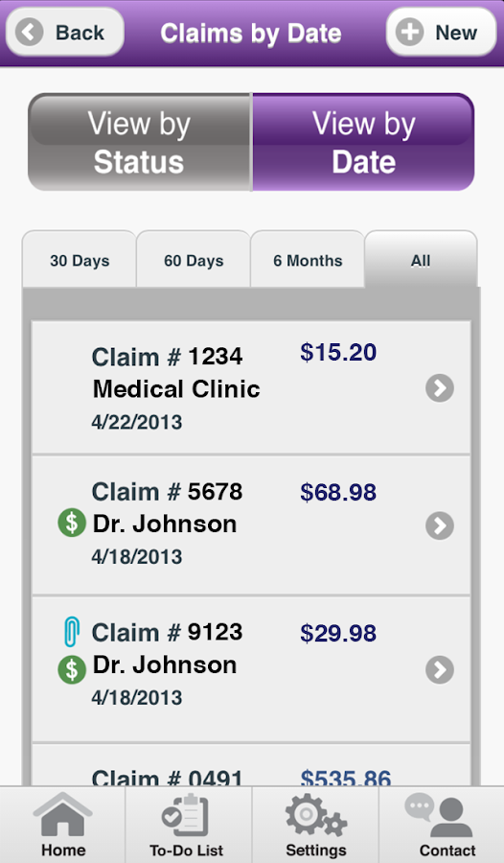This screenshot has height=863, width=504.
Task: Switch to View by Status
Action: point(140,142)
